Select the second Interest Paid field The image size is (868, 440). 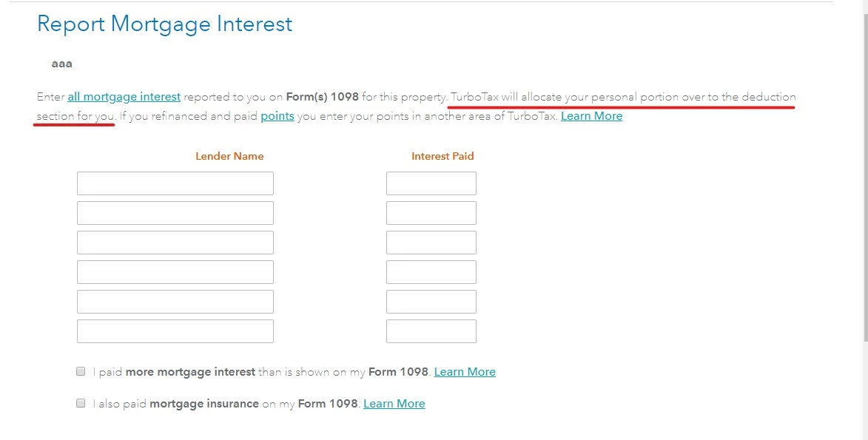pyautogui.click(x=431, y=213)
